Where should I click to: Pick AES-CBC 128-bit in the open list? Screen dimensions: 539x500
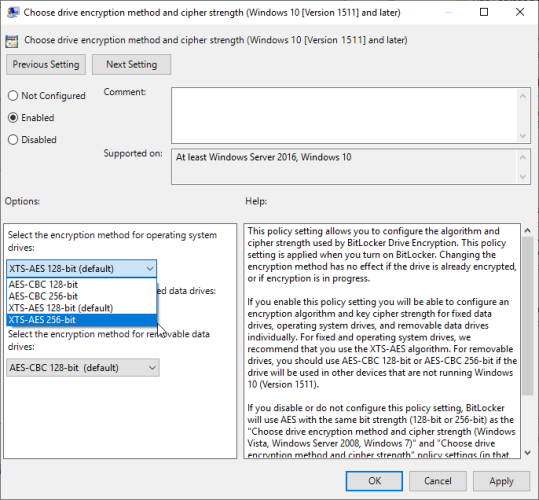tap(81, 285)
